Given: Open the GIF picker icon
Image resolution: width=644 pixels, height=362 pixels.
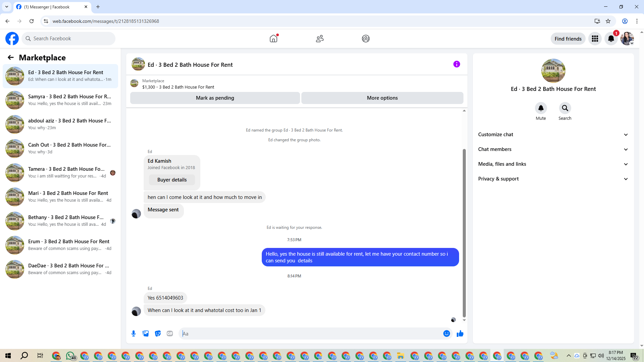Looking at the screenshot, I should (x=170, y=333).
